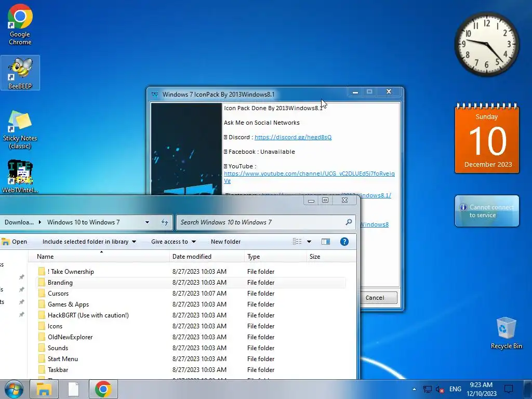Click 'Windows 10 to Windows 7' breadcrumb
The image size is (532, 399).
(84, 222)
